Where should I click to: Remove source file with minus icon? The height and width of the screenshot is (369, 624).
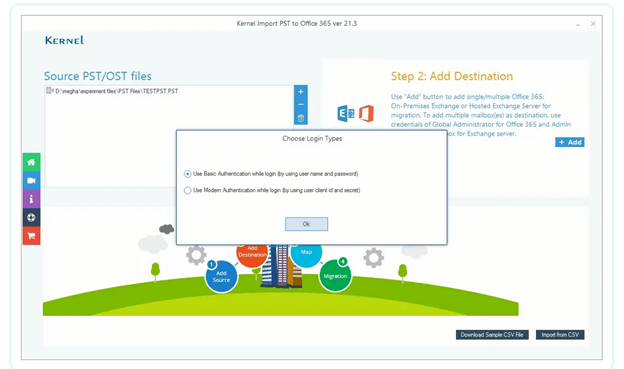click(301, 105)
